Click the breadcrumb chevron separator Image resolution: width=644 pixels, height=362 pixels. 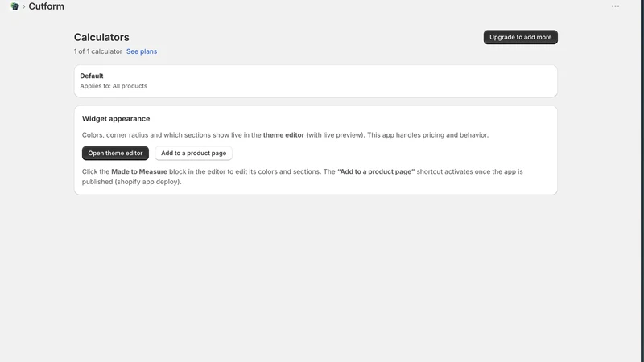point(24,6)
